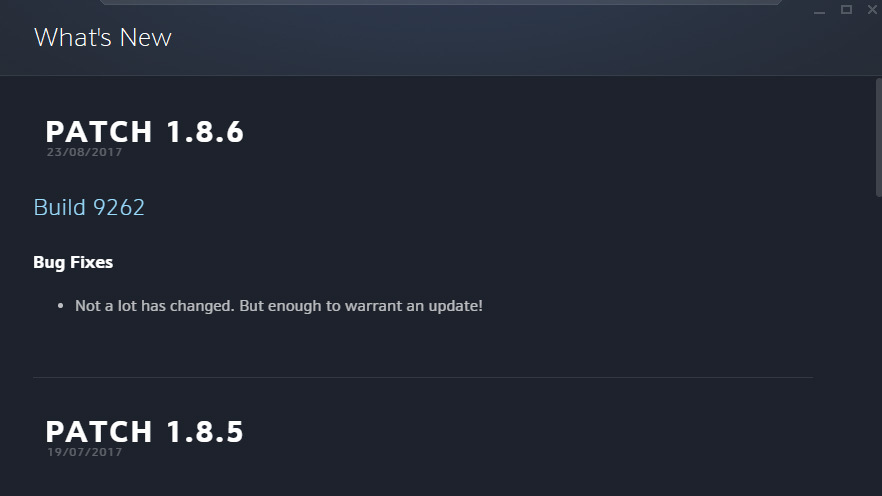Image resolution: width=882 pixels, height=496 pixels.
Task: Click the header bar right of What's New
Action: coord(489,39)
